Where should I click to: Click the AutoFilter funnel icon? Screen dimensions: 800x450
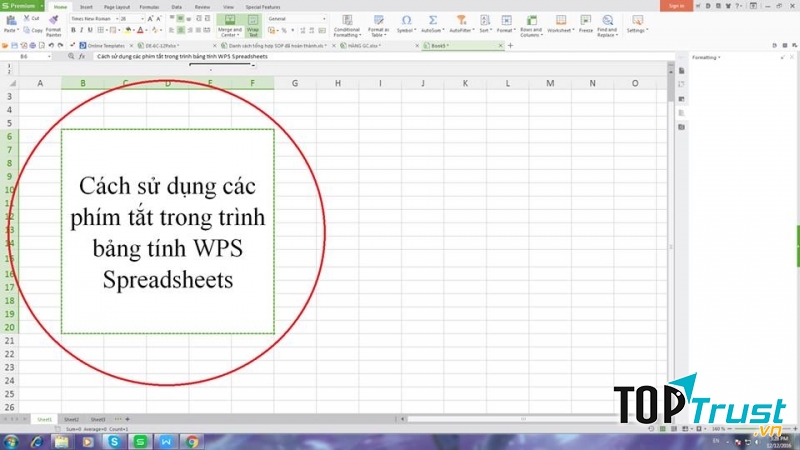(x=461, y=20)
